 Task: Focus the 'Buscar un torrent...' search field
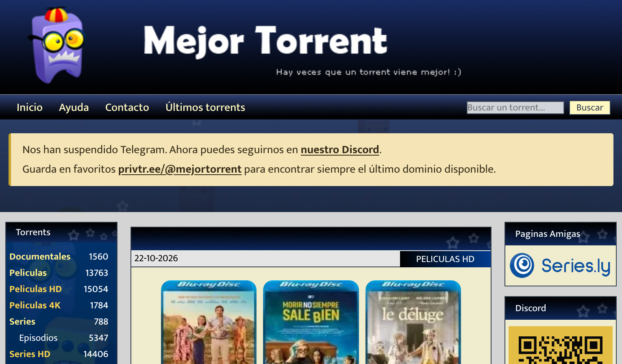click(515, 108)
